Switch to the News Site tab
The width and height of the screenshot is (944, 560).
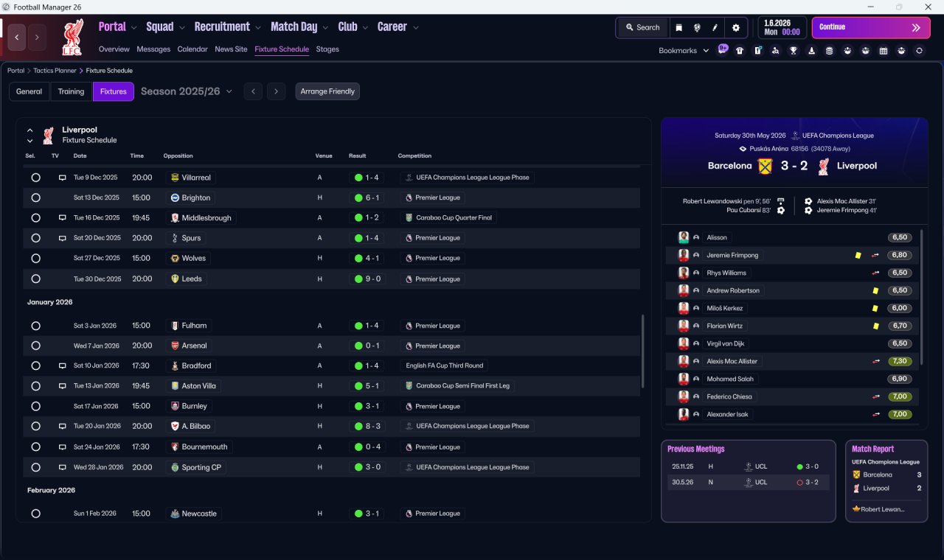click(x=231, y=49)
